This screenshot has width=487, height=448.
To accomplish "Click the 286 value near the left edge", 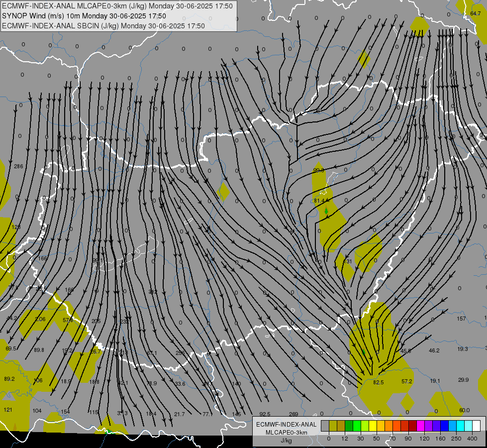I will click(18, 166).
